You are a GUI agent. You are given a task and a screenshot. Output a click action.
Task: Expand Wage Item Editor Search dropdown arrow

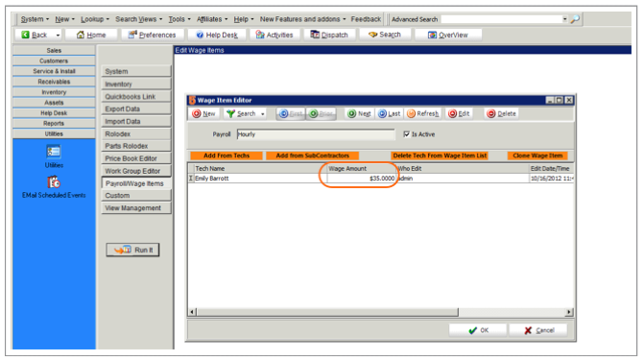tap(262, 113)
